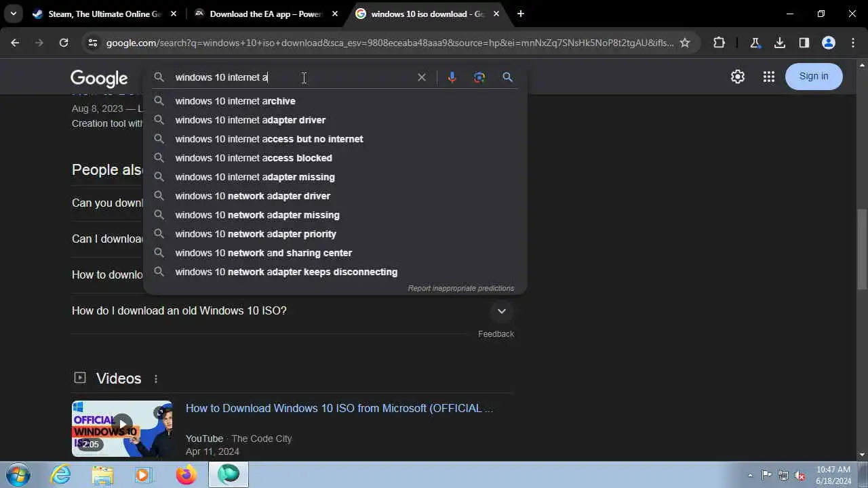Click the page vertical scrollbar thumb

[862, 249]
